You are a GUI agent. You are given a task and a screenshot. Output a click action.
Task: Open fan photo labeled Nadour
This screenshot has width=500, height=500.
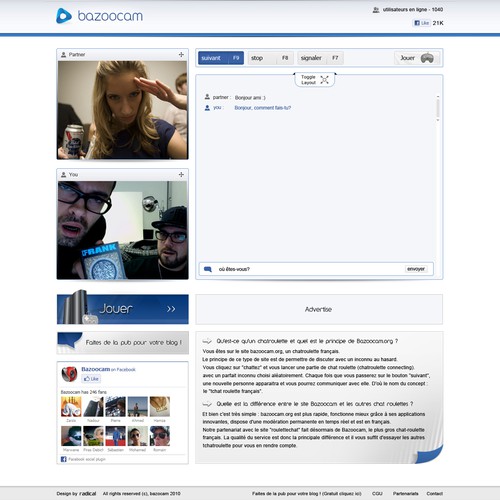click(x=93, y=406)
